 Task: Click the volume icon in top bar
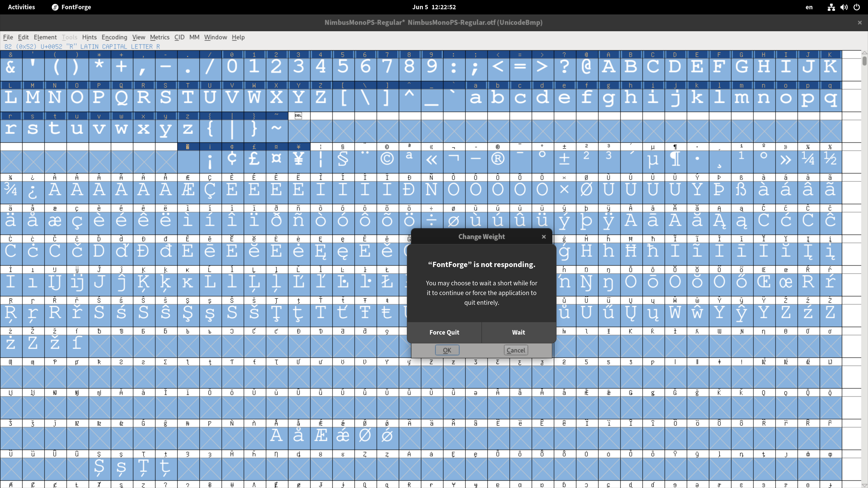point(844,7)
